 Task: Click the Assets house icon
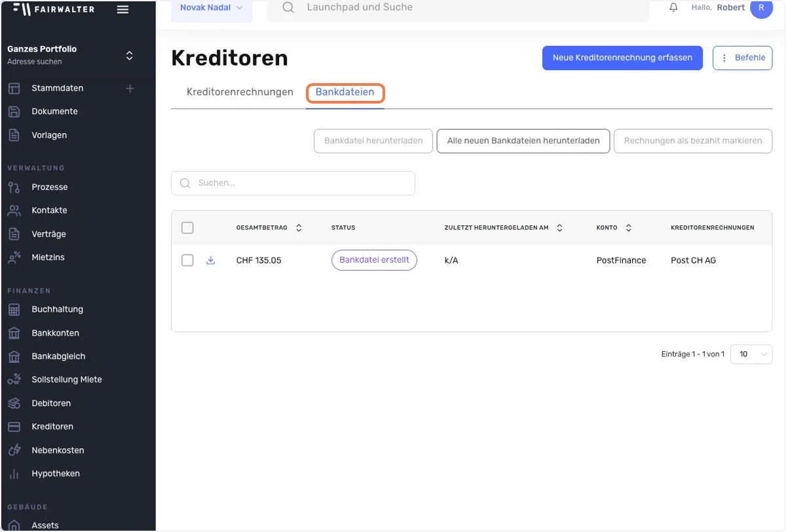14,525
